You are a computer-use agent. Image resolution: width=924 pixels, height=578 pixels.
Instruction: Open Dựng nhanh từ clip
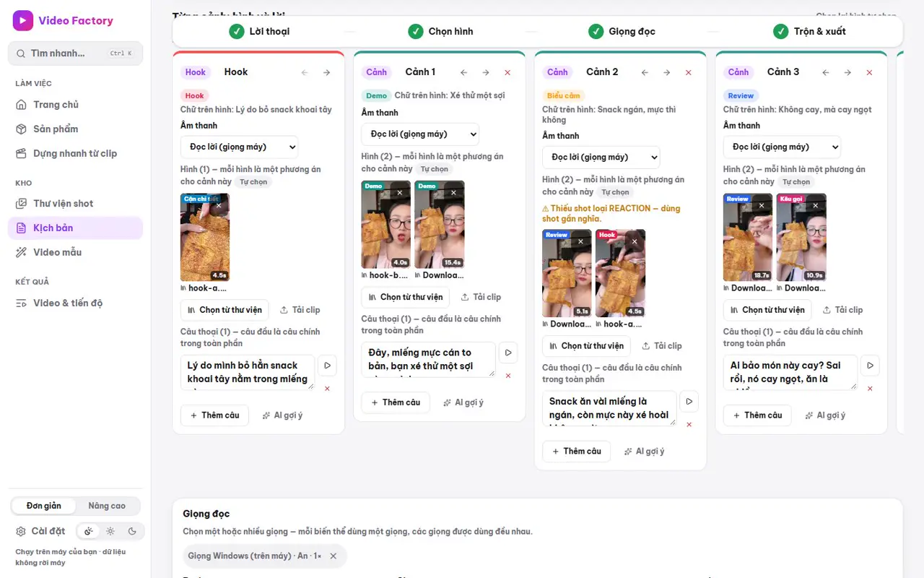pyautogui.click(x=75, y=153)
